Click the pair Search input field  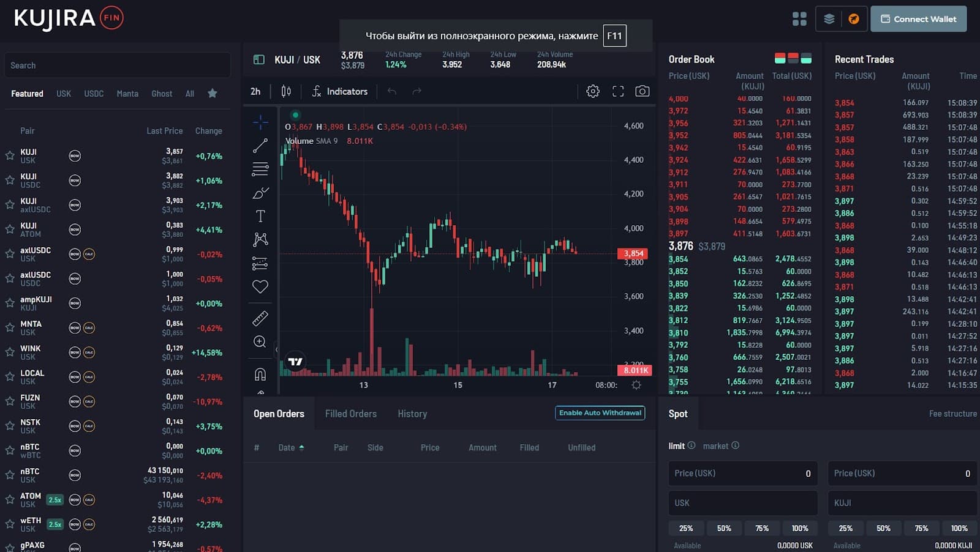[x=118, y=65]
